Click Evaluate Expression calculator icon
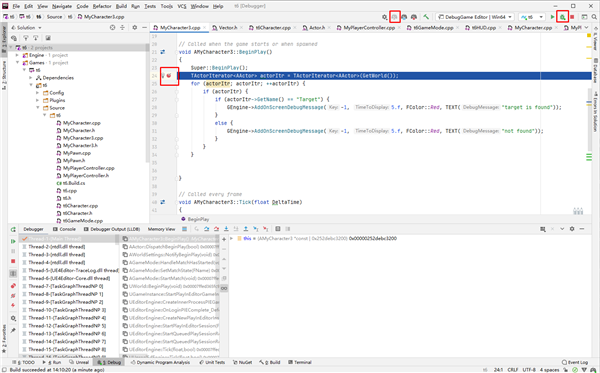 278,229
